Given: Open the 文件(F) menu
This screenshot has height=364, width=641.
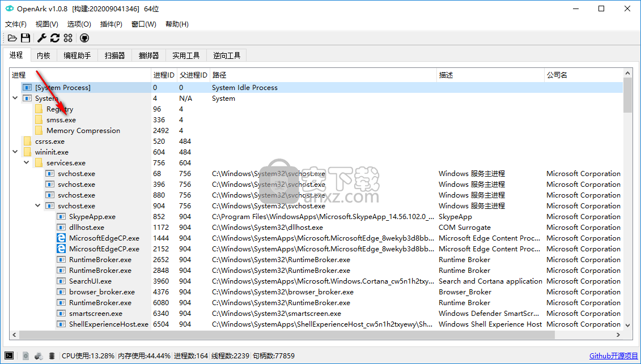Looking at the screenshot, I should pyautogui.click(x=15, y=24).
